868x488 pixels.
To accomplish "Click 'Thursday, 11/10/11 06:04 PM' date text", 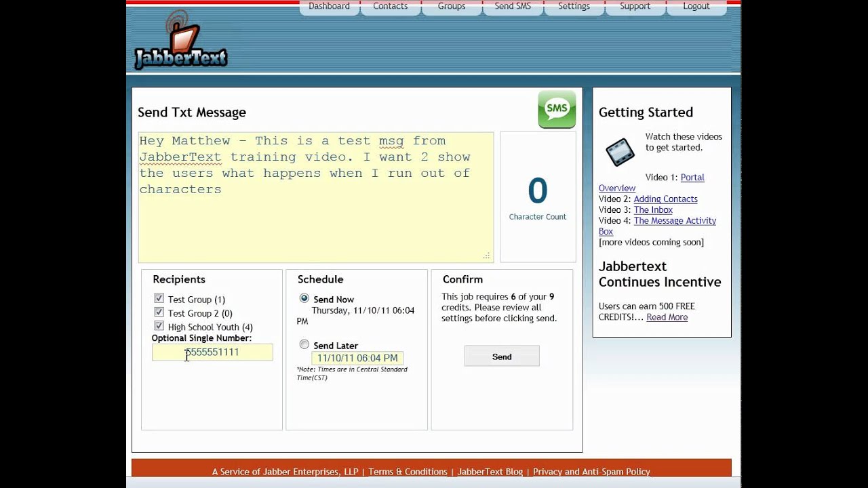I will pyautogui.click(x=355, y=316).
